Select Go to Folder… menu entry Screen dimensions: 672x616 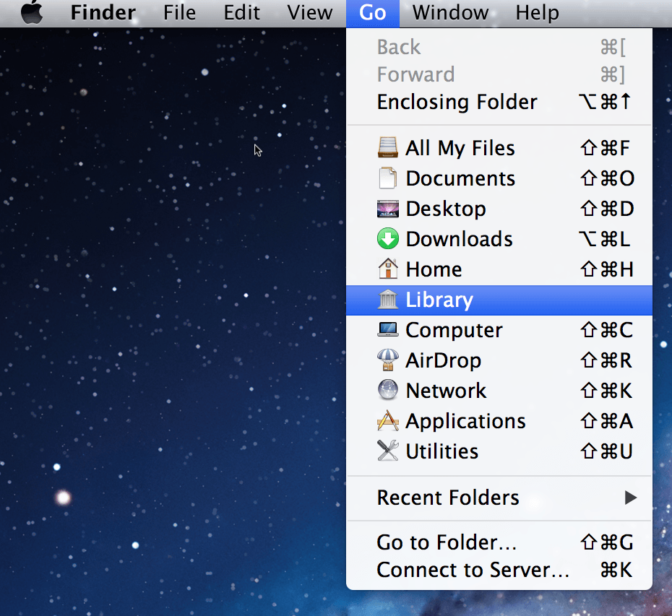tap(499, 542)
